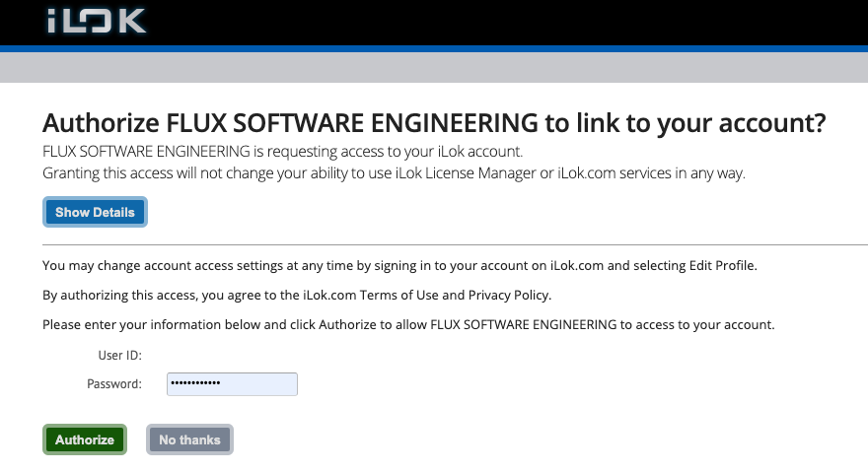Click the Password label text
Image resolution: width=868 pixels, height=472 pixels.
click(x=114, y=384)
